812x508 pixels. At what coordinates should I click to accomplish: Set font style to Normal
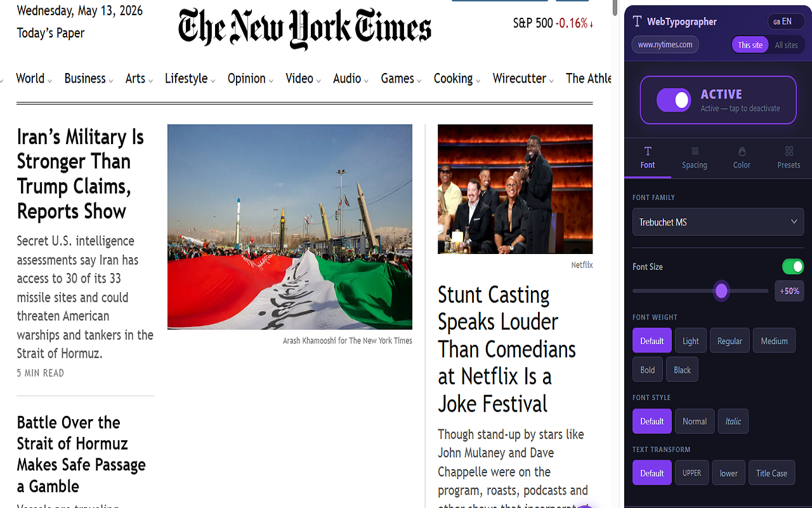tap(695, 421)
